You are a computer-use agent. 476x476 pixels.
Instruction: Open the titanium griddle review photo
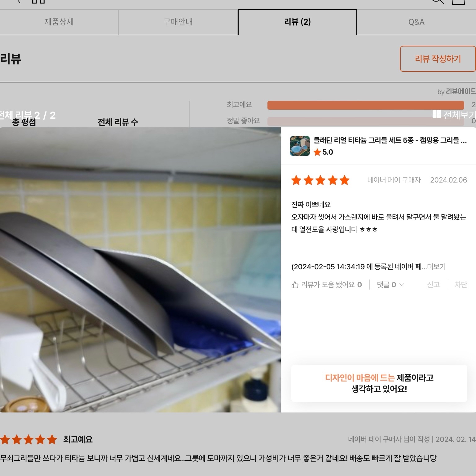click(x=140, y=270)
